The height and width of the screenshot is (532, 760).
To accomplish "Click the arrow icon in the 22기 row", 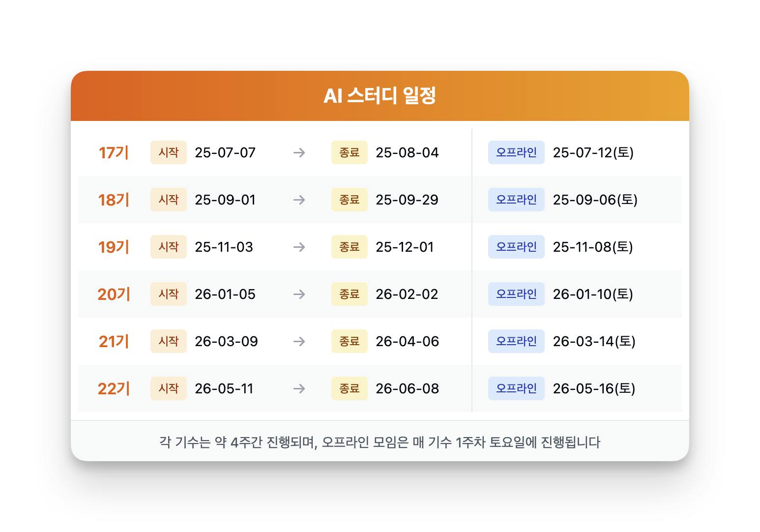I will [x=299, y=388].
